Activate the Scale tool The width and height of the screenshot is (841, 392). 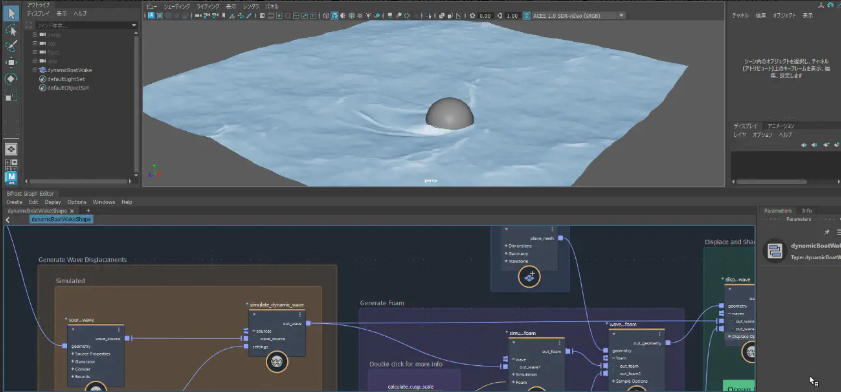coord(11,96)
